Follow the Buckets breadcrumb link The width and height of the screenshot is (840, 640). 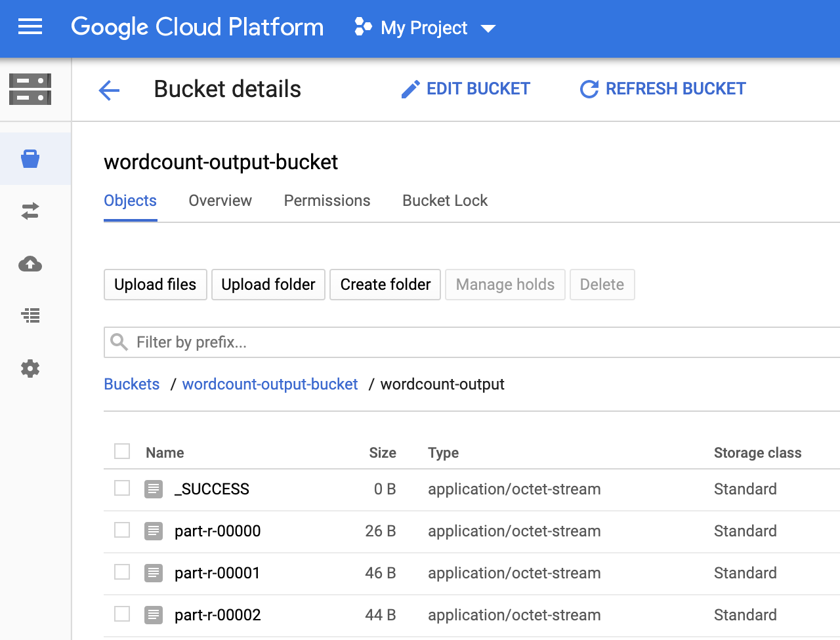pos(132,384)
